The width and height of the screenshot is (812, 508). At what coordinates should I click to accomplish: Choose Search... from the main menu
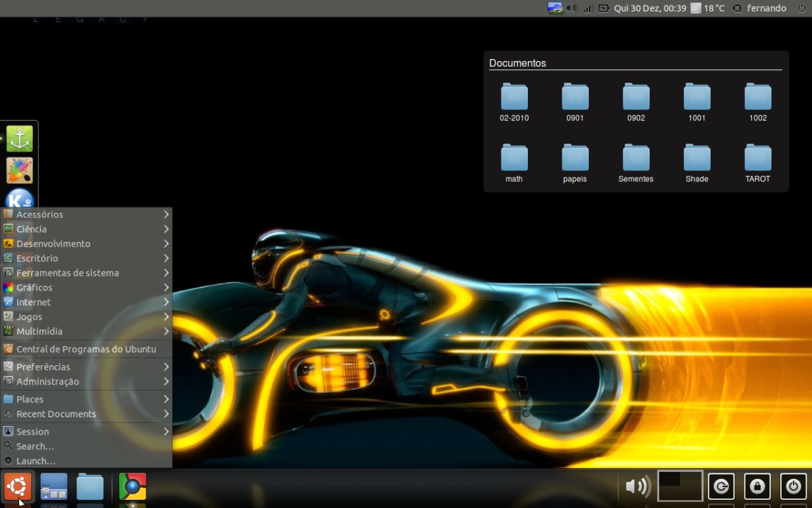point(86,446)
